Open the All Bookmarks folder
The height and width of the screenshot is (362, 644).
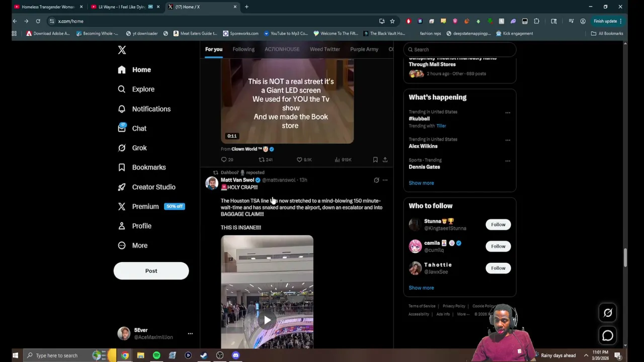pos(607,34)
